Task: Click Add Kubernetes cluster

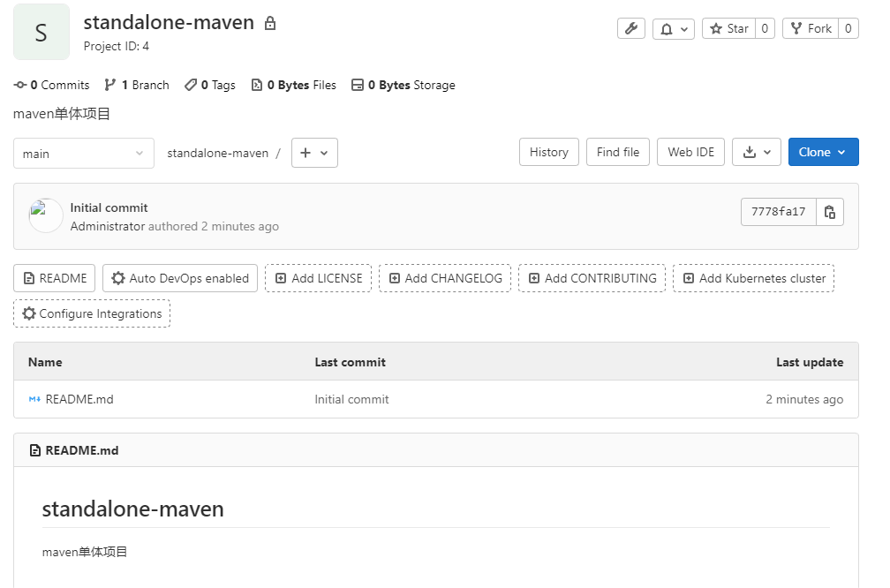Action: 754,278
